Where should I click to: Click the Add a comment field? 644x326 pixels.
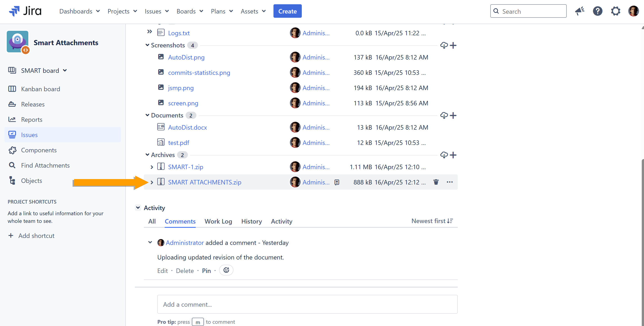point(307,304)
